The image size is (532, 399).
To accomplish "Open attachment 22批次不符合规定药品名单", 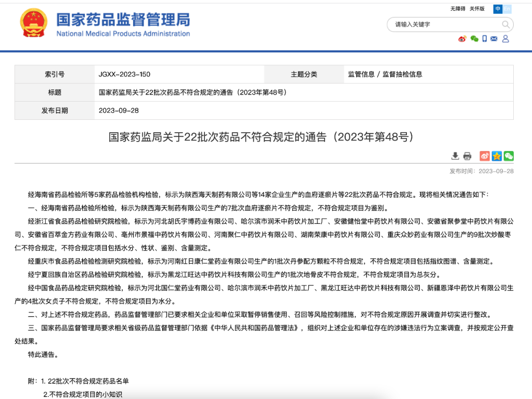I will click(x=88, y=381).
